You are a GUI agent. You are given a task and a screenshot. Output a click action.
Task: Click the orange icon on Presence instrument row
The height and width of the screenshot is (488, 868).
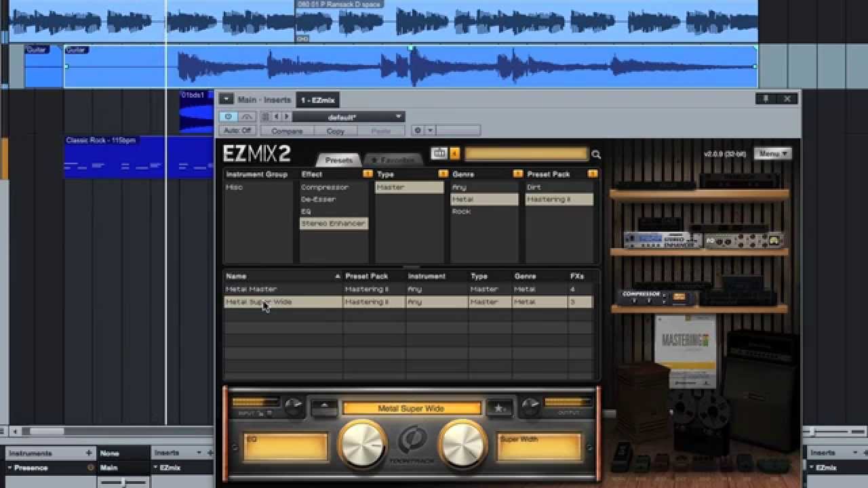click(90, 468)
